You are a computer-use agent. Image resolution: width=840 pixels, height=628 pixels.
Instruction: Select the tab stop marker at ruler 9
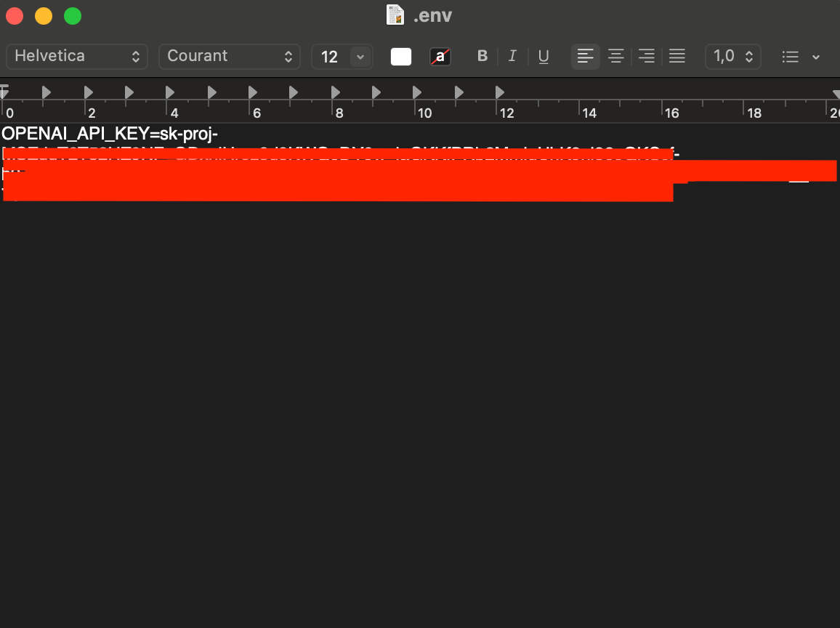376,92
